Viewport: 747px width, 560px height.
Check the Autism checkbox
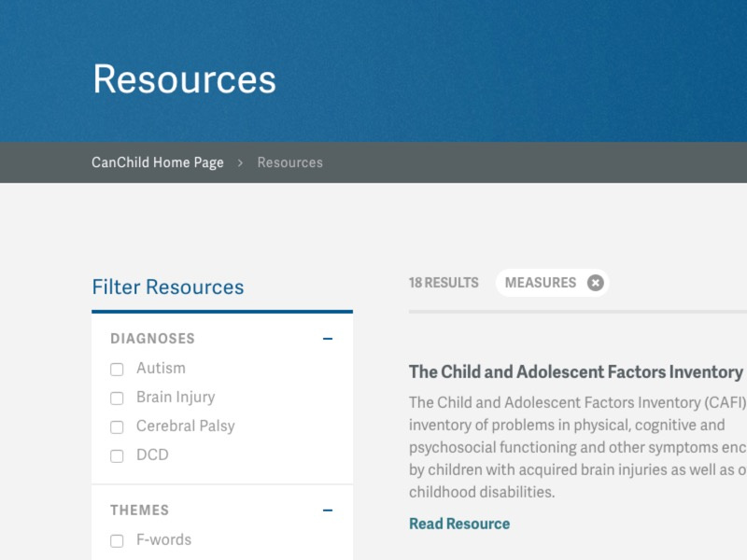tap(117, 370)
